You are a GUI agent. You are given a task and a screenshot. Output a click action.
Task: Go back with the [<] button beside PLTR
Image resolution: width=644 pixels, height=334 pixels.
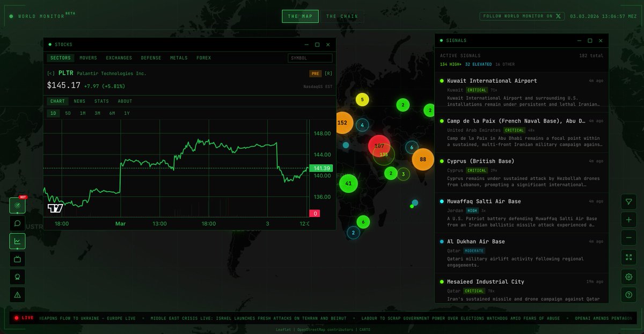tap(51, 73)
